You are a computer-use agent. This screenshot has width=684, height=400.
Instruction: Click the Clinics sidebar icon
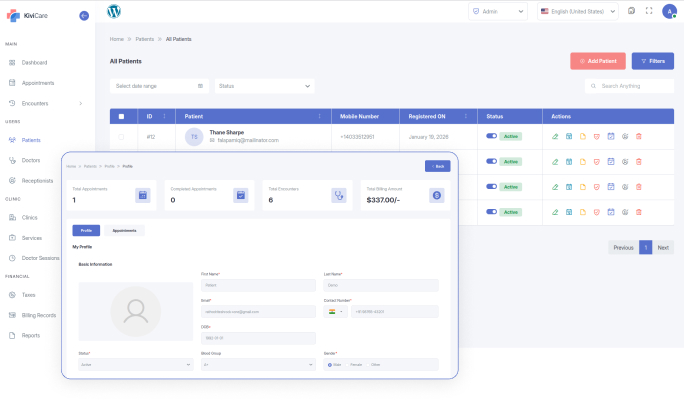(x=12, y=217)
